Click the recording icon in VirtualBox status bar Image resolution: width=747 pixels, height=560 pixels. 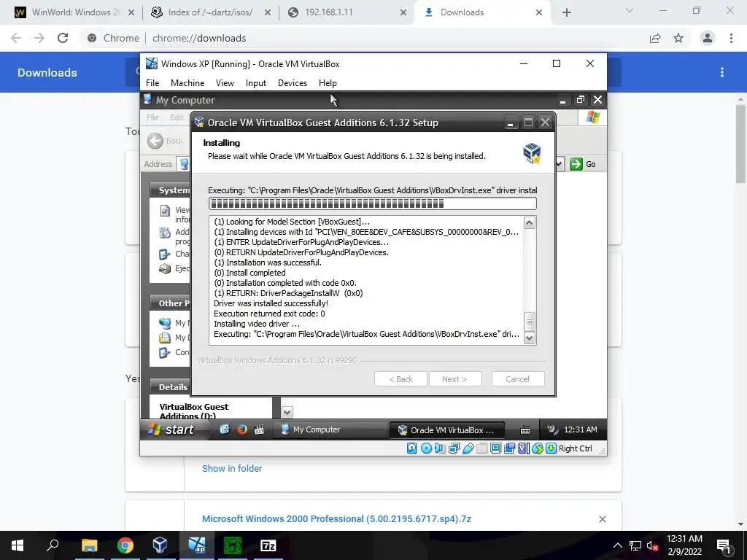pos(509,448)
